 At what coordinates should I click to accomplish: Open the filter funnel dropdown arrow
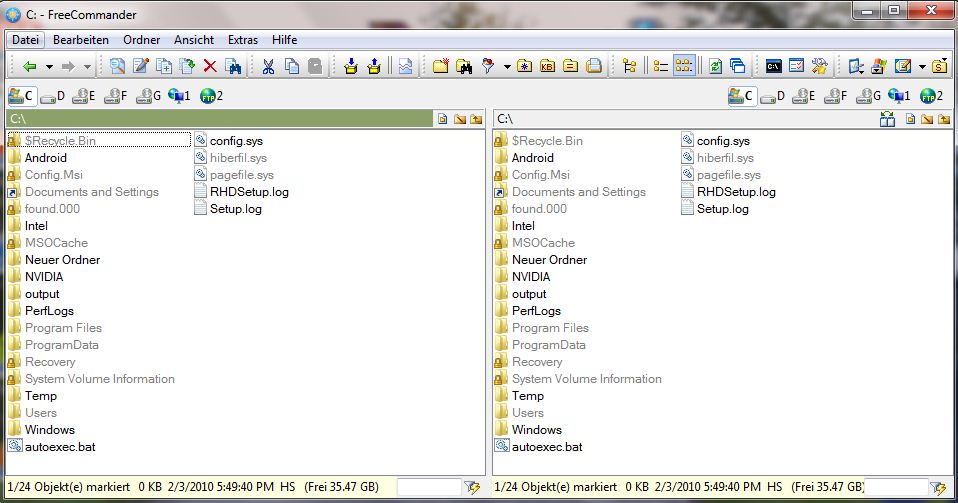tap(506, 67)
